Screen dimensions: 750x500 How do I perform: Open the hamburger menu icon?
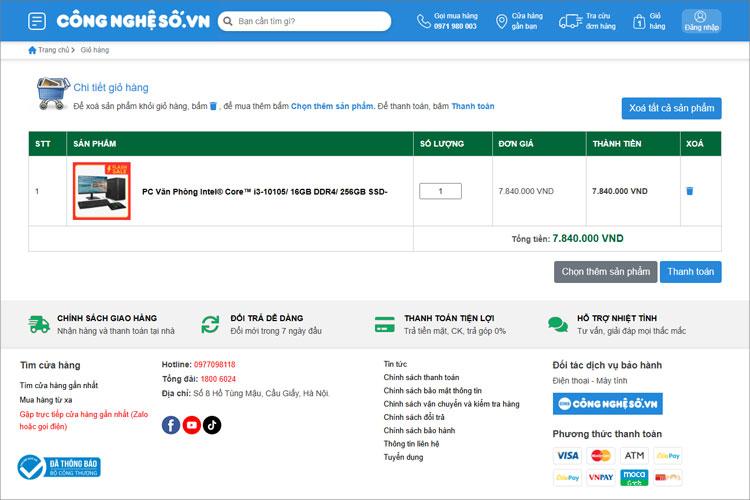[x=37, y=21]
